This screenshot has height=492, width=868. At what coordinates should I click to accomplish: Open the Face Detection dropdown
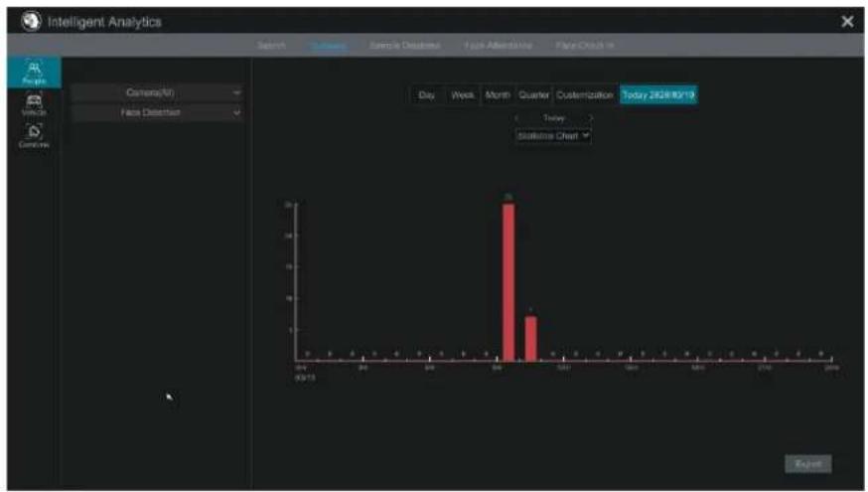pos(158,112)
